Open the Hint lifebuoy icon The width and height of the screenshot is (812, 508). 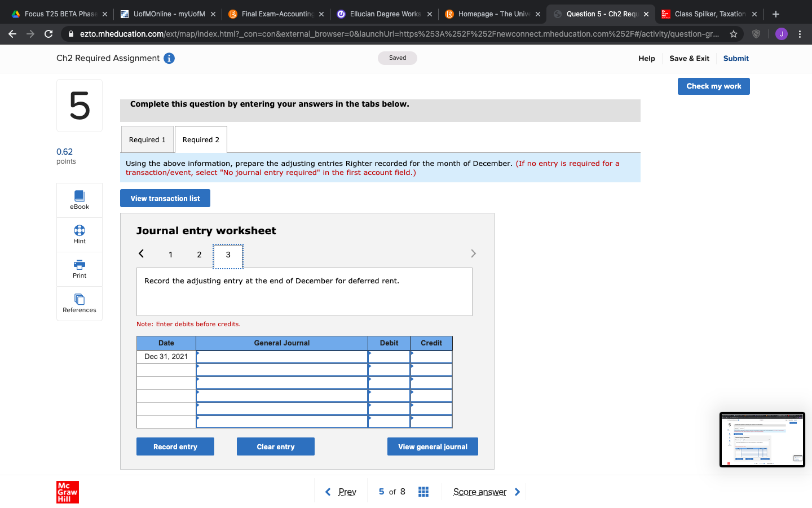click(x=80, y=230)
